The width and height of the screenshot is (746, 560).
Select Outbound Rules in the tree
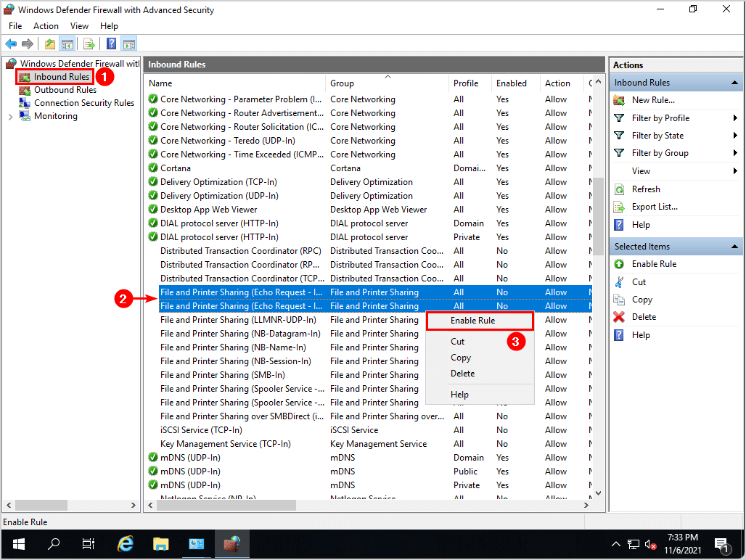[x=65, y=90]
